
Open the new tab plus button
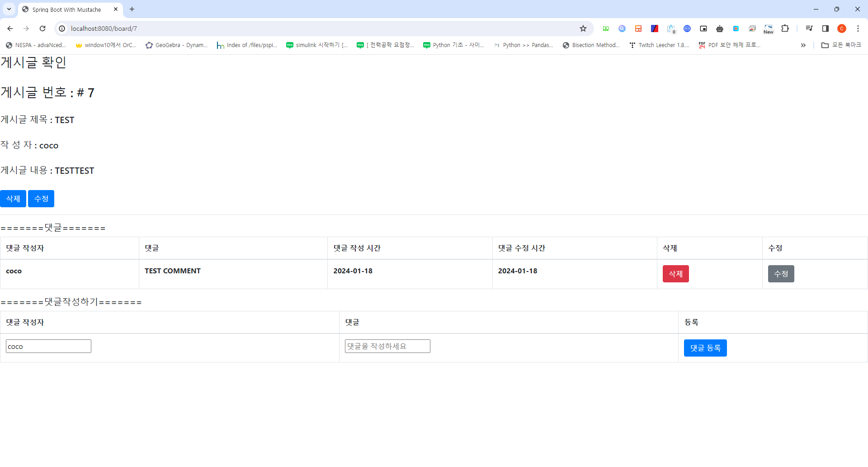(132, 9)
